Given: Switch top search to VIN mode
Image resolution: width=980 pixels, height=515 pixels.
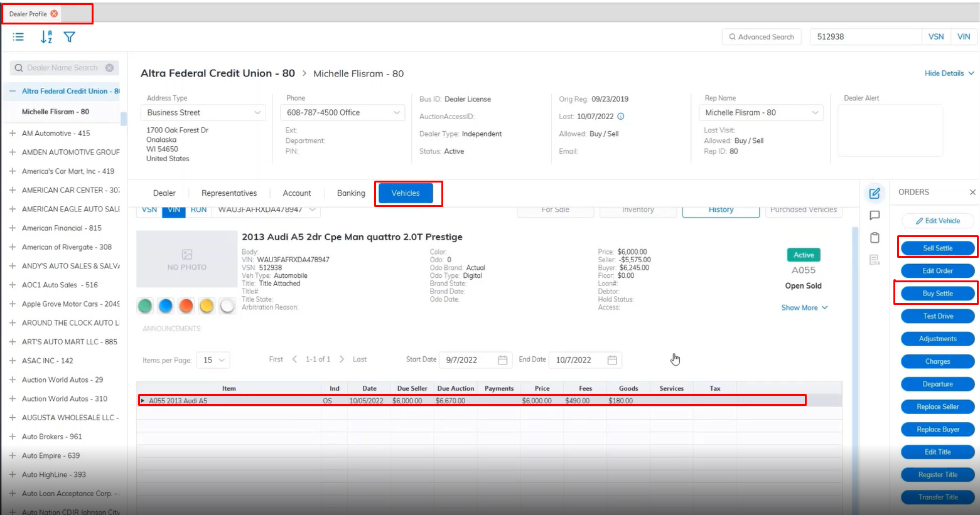Looking at the screenshot, I should tap(964, 37).
